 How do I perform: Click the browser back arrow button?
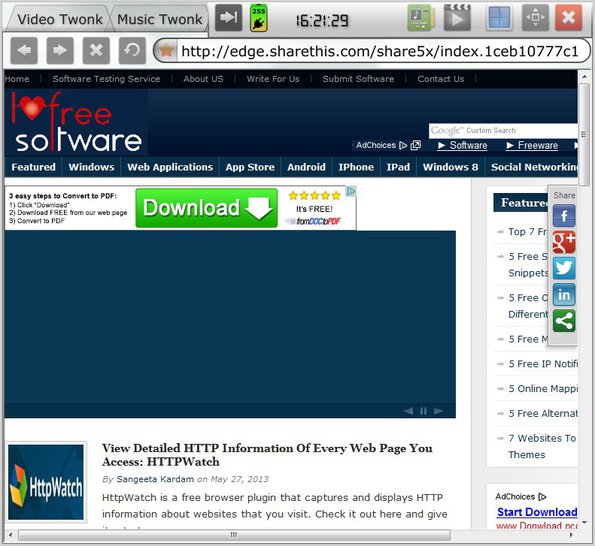pyautogui.click(x=24, y=50)
